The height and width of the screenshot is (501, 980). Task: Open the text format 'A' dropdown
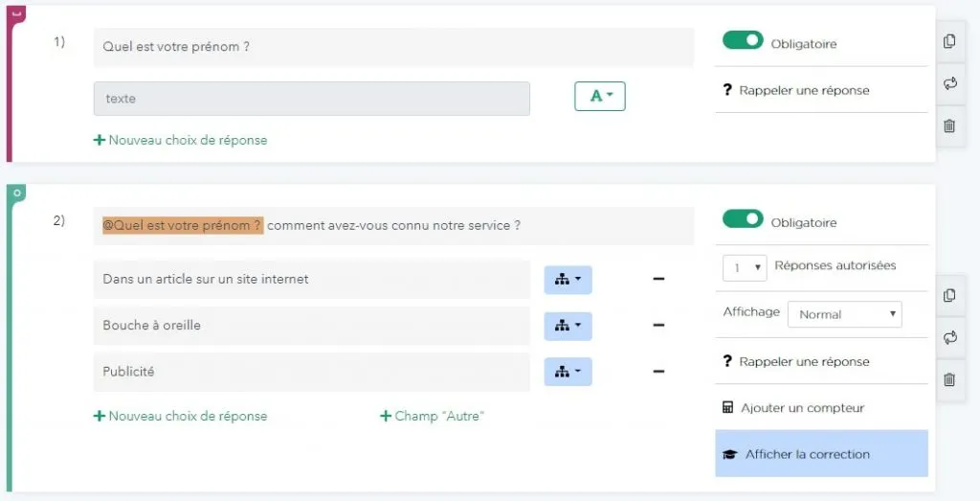[600, 96]
